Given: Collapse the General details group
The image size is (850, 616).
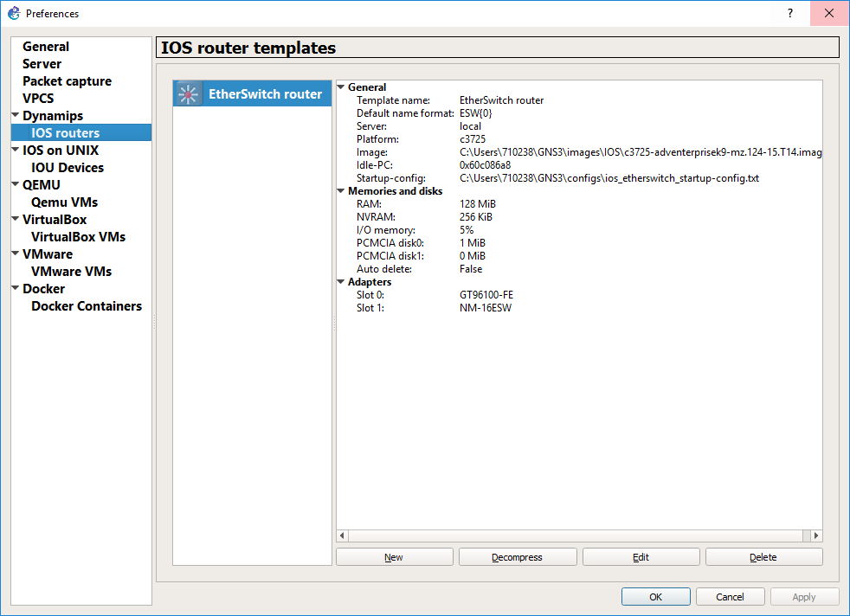Looking at the screenshot, I should click(341, 87).
